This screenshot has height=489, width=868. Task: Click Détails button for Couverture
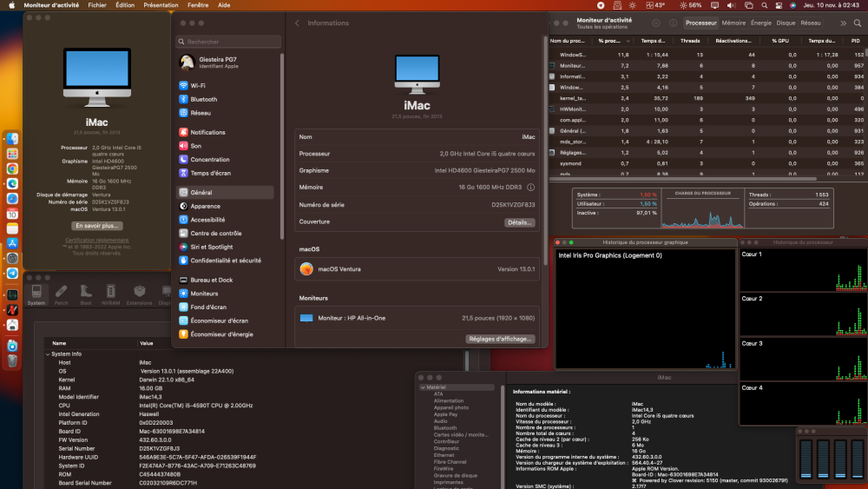(x=519, y=222)
